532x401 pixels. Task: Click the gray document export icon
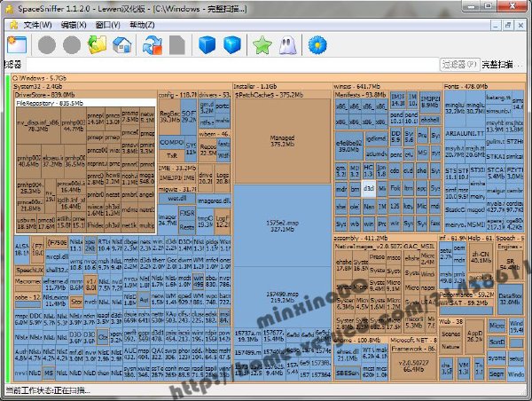[x=177, y=45]
